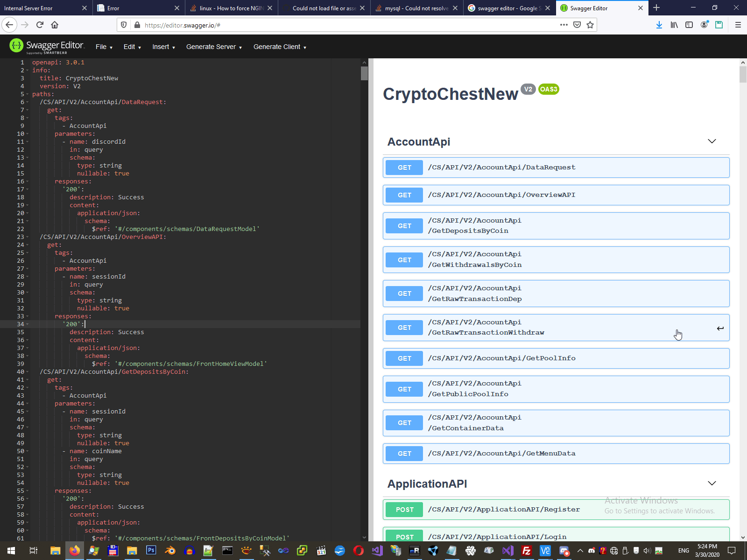Show site info via the padlock icon

pos(137,25)
